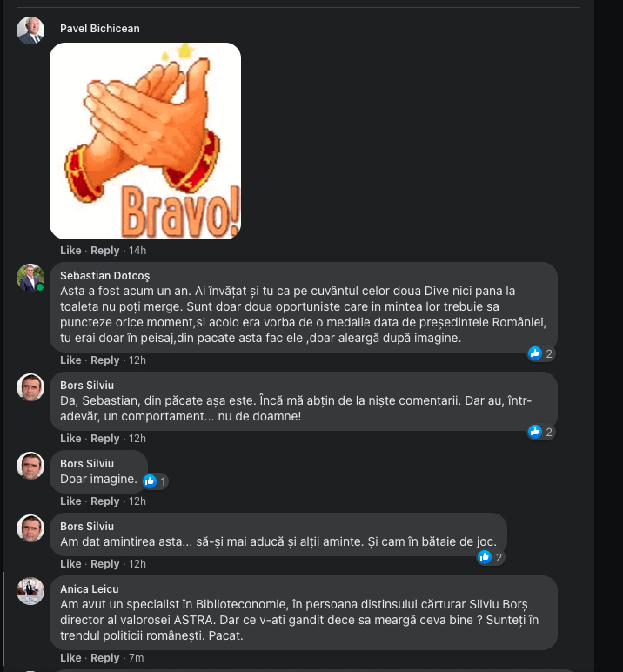The image size is (623, 672).
Task: View likes on 'Da, Sebastian' comment
Action: coord(541,432)
